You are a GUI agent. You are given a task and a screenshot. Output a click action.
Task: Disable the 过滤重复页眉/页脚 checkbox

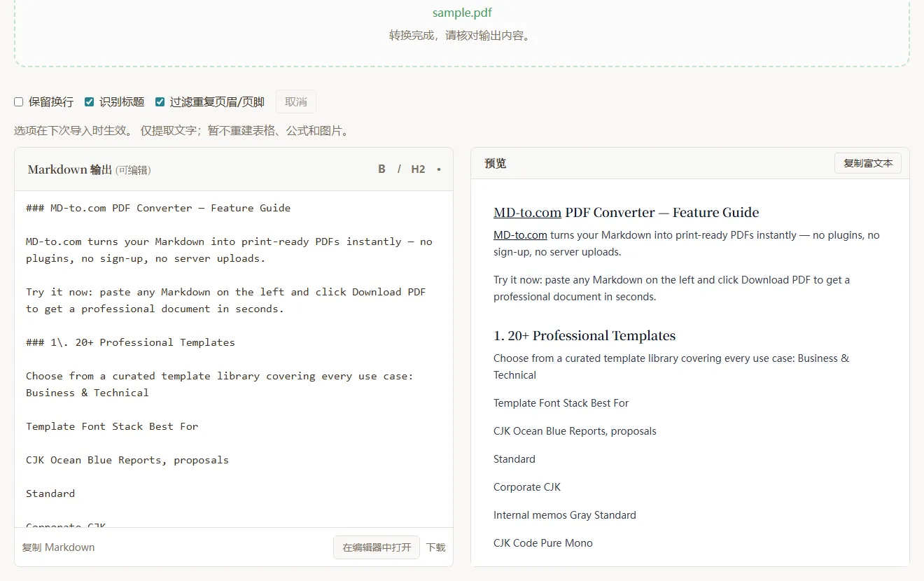[160, 102]
